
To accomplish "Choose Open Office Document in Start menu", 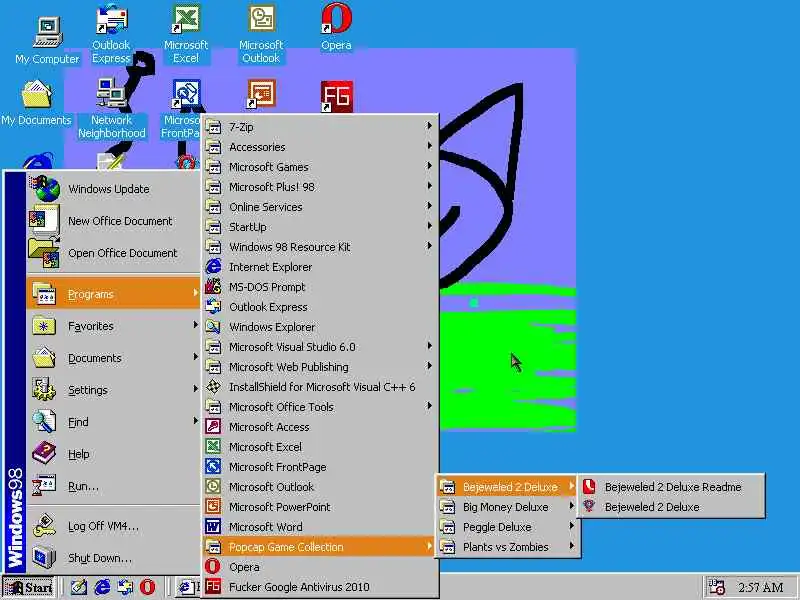I will (113, 253).
